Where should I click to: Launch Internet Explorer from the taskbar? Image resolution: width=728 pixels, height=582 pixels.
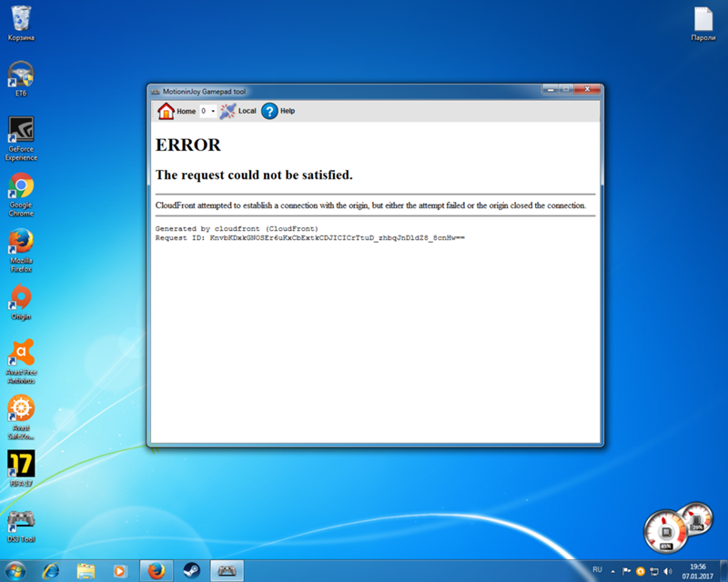pyautogui.click(x=51, y=571)
